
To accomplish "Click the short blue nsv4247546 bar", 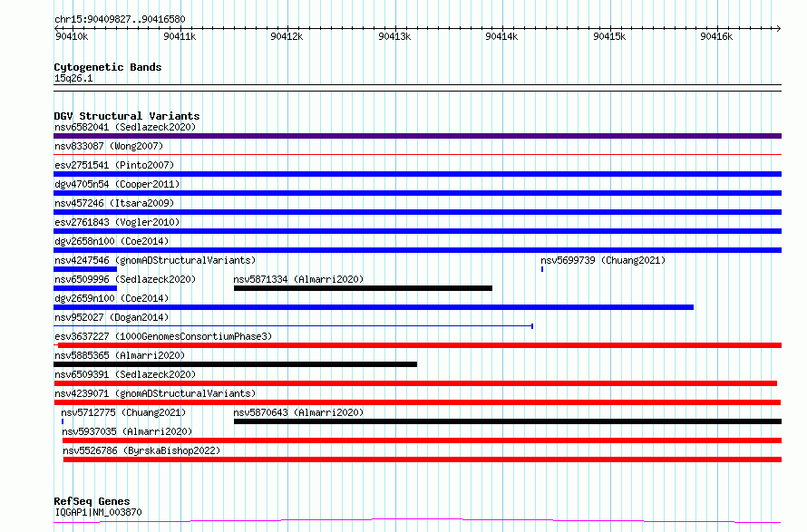I will [x=85, y=269].
